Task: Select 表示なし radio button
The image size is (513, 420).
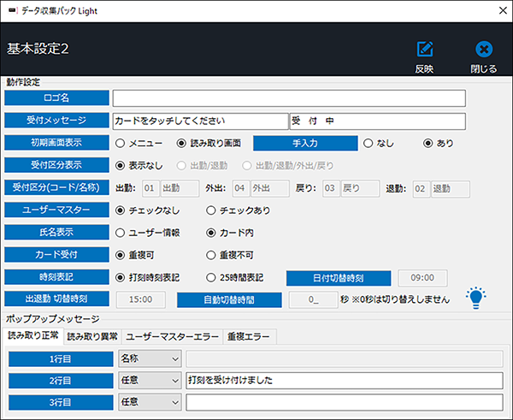Action: click(x=120, y=166)
